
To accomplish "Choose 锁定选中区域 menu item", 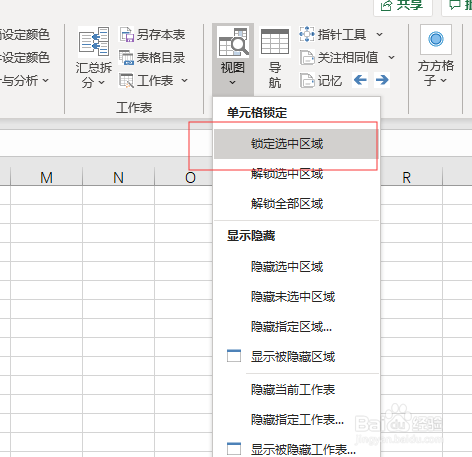I will [x=296, y=144].
